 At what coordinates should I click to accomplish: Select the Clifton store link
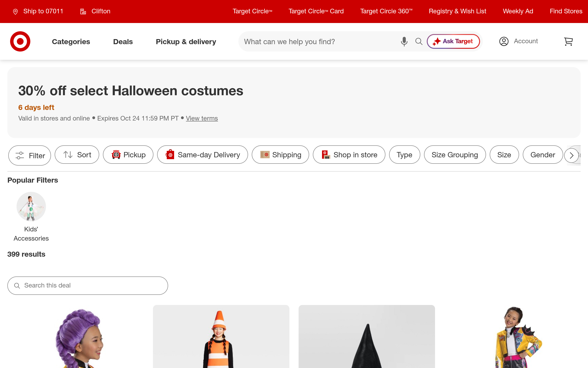click(x=95, y=11)
